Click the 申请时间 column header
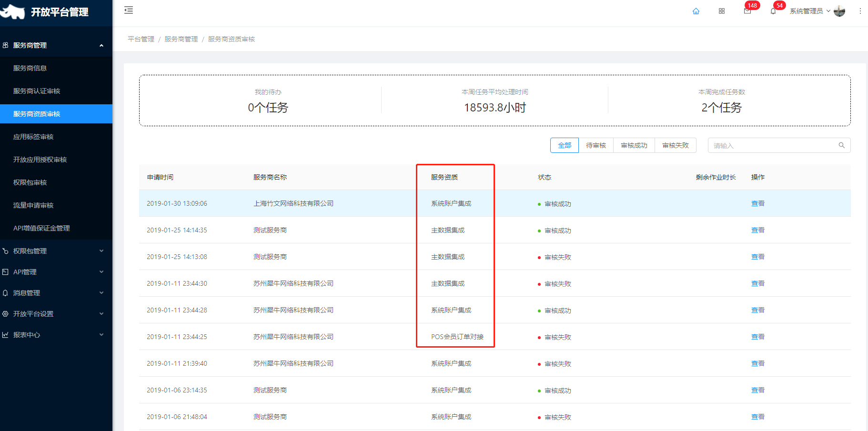The height and width of the screenshot is (431, 868). click(x=160, y=177)
